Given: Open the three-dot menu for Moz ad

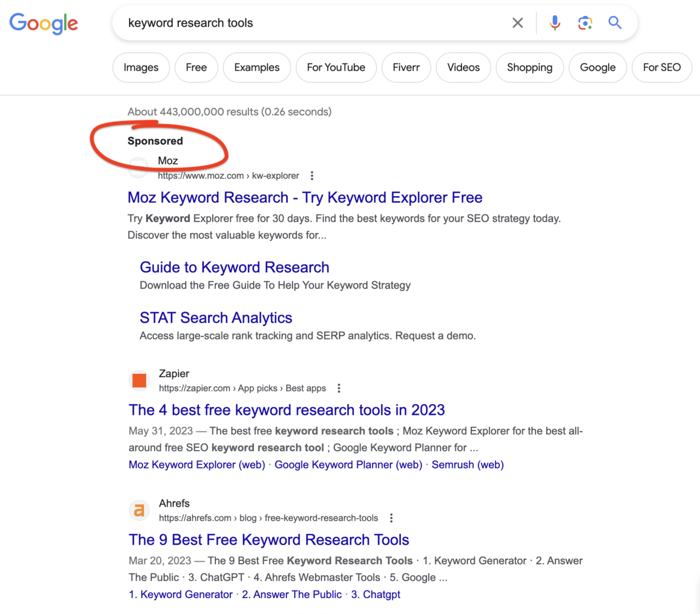Looking at the screenshot, I should point(312,176).
